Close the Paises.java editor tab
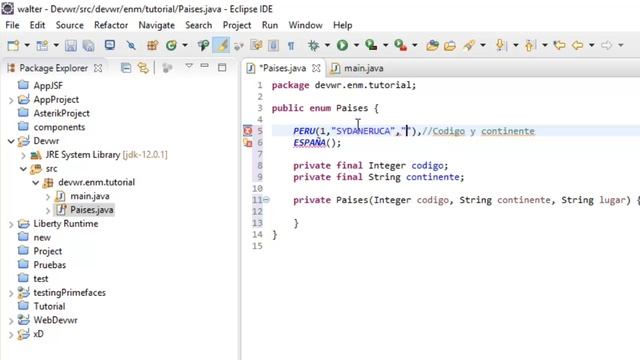 click(316, 68)
